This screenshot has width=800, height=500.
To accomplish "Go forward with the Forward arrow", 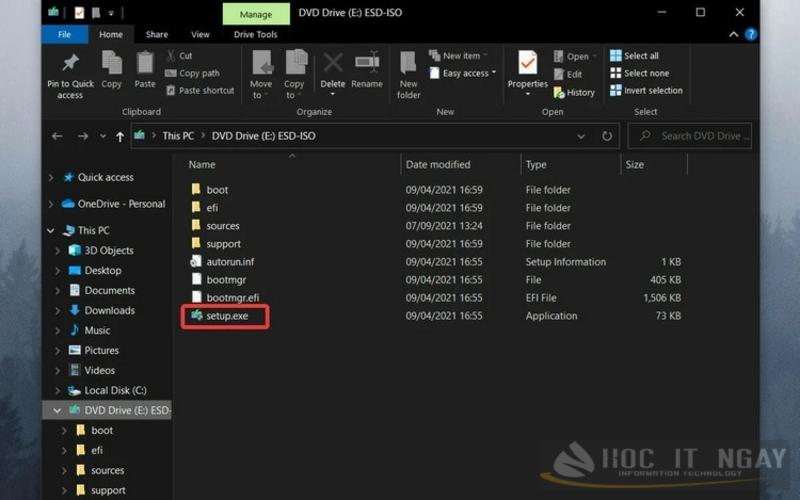I will click(83, 136).
